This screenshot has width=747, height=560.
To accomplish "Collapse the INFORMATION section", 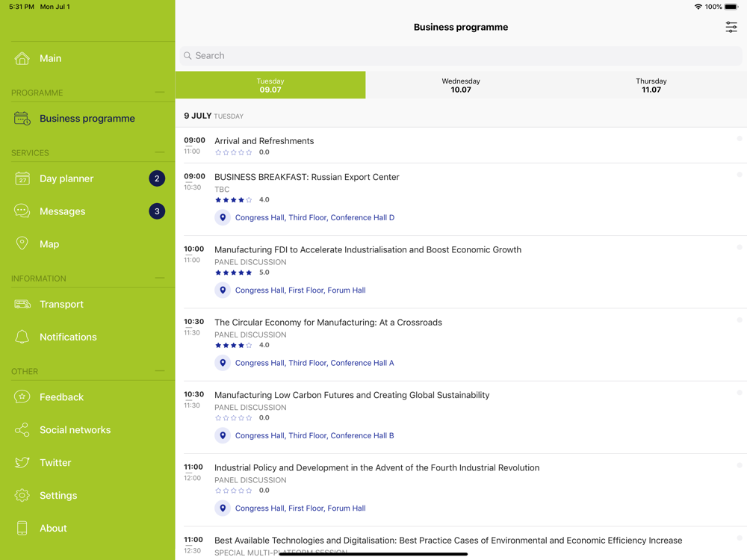I will click(x=159, y=278).
